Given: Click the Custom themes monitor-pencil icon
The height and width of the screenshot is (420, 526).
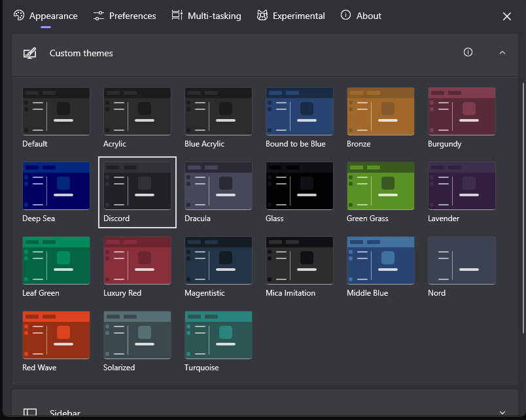Looking at the screenshot, I should 29,54.
